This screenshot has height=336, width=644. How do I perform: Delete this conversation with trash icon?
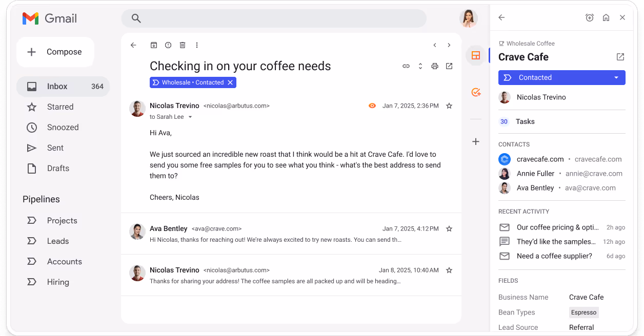point(182,45)
